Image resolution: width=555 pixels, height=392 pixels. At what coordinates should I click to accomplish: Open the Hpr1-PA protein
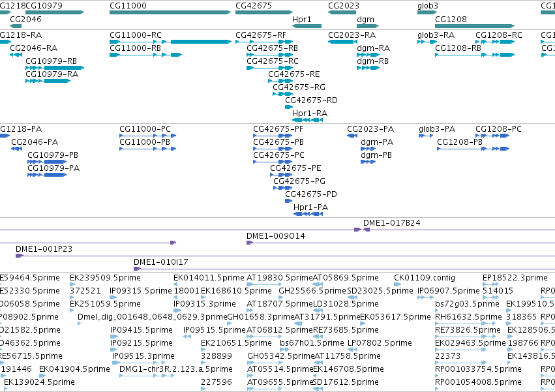click(310, 208)
